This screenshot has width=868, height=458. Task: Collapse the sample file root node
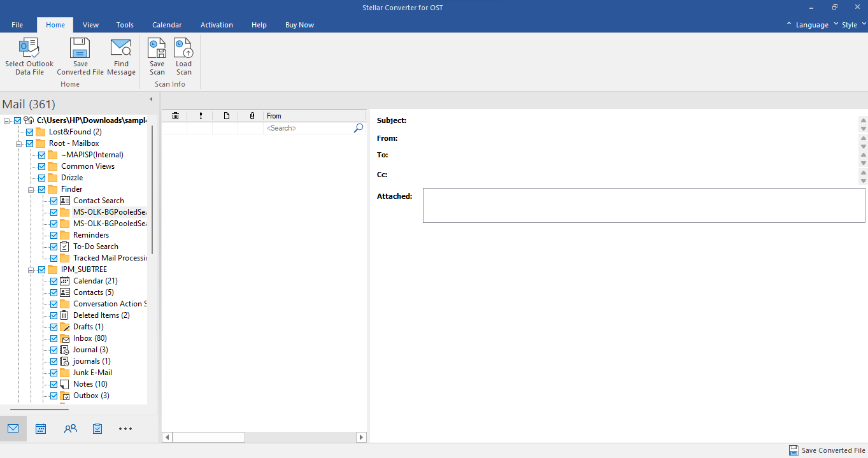(x=6, y=120)
